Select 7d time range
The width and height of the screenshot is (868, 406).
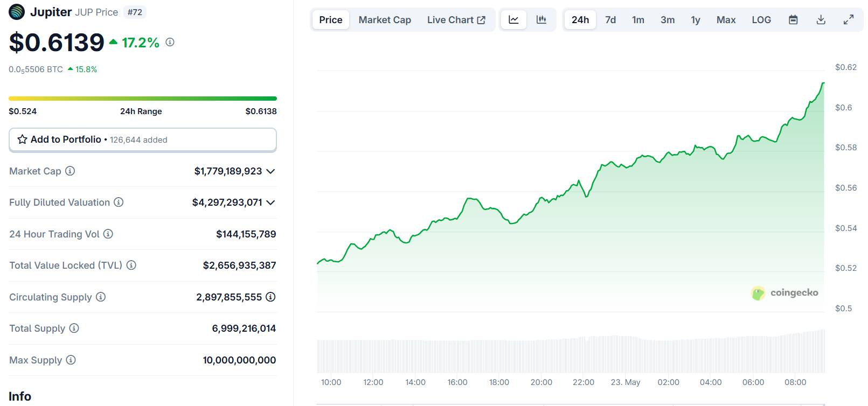pyautogui.click(x=610, y=20)
